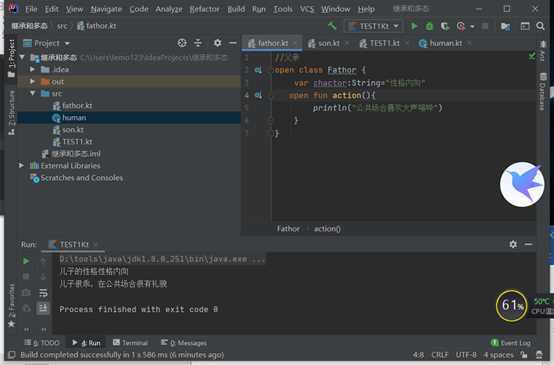Screen dimensions: 554x365
Task: Rerun TEST1Kt with the green play icon in Run panel
Action: click(26, 261)
